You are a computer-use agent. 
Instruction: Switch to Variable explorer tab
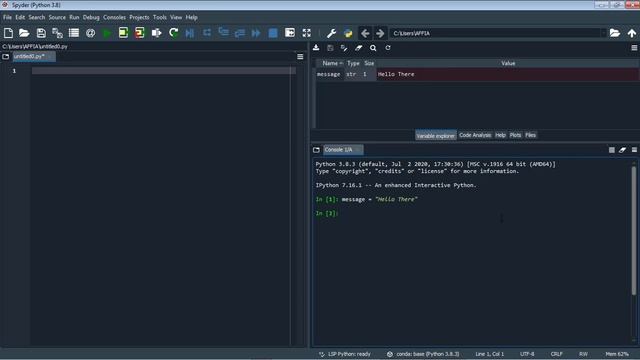click(x=436, y=136)
